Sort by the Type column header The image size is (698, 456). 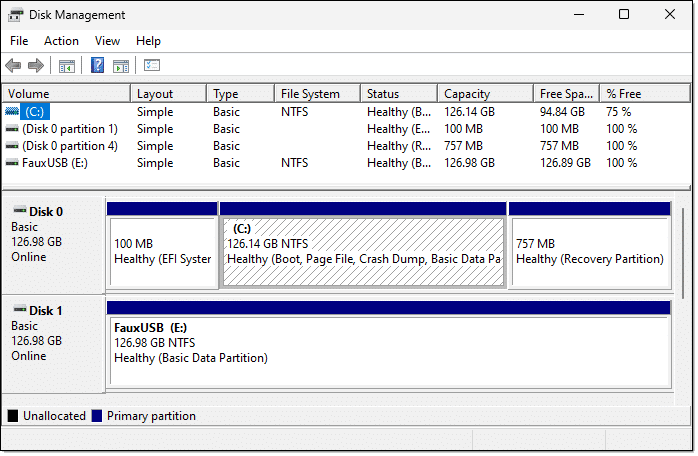coord(241,94)
